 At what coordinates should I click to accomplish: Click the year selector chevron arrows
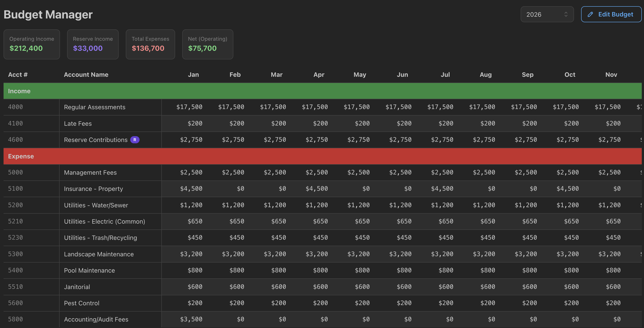(x=566, y=14)
